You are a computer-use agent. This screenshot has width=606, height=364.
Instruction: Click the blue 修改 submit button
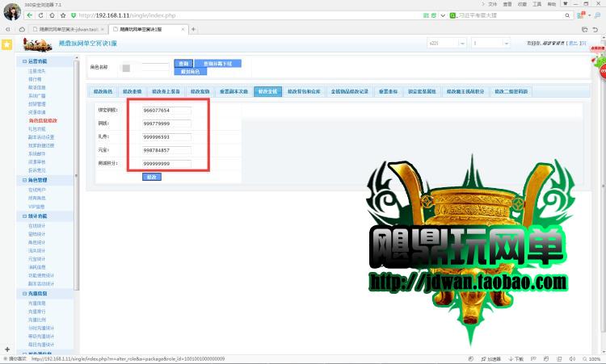tap(152, 177)
